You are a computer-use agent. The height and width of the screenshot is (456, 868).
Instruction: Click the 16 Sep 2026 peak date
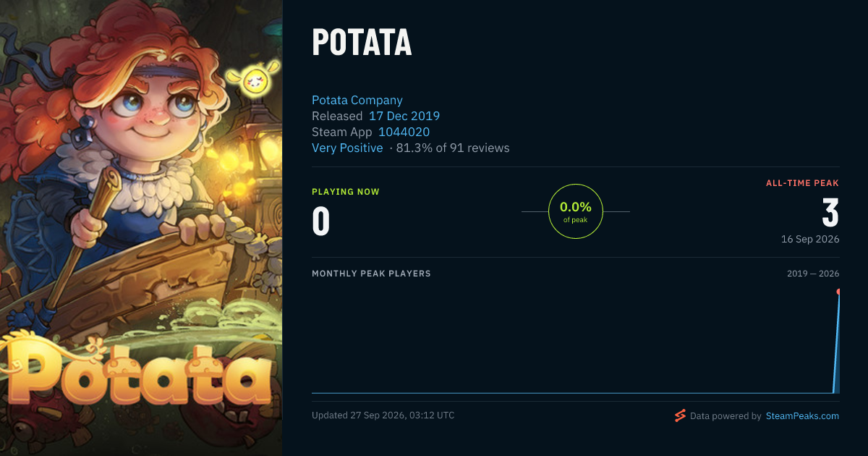click(x=810, y=239)
